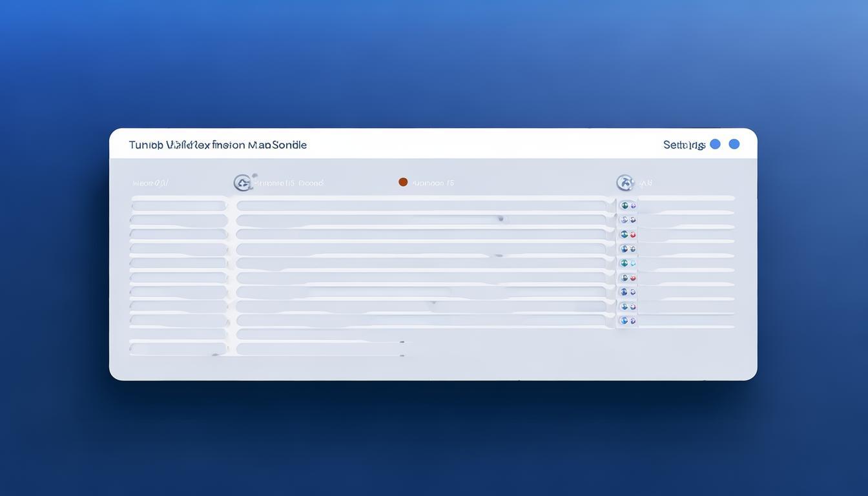Select the last row's left column cell
This screenshot has width=868, height=496.
pos(179,349)
